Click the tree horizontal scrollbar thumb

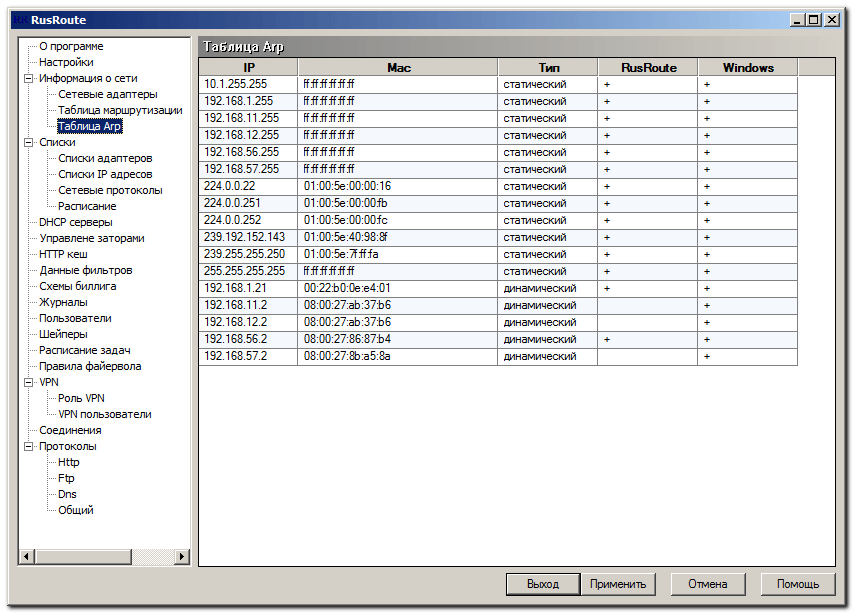[x=83, y=556]
